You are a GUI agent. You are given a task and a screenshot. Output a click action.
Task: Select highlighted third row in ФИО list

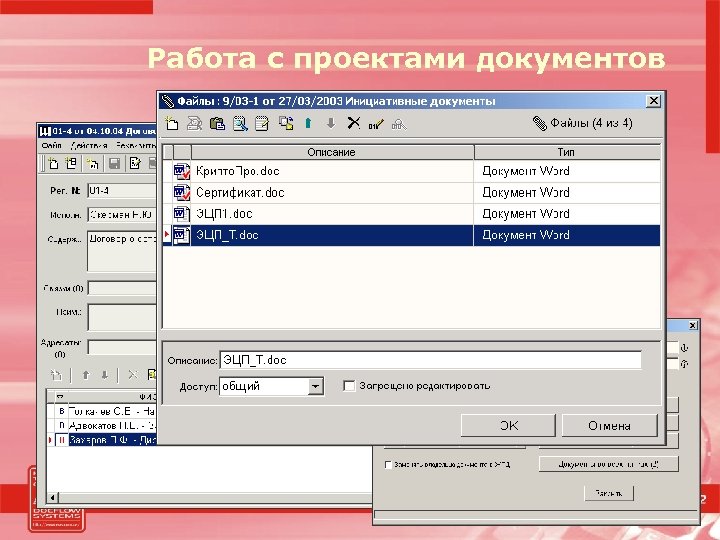point(101,440)
